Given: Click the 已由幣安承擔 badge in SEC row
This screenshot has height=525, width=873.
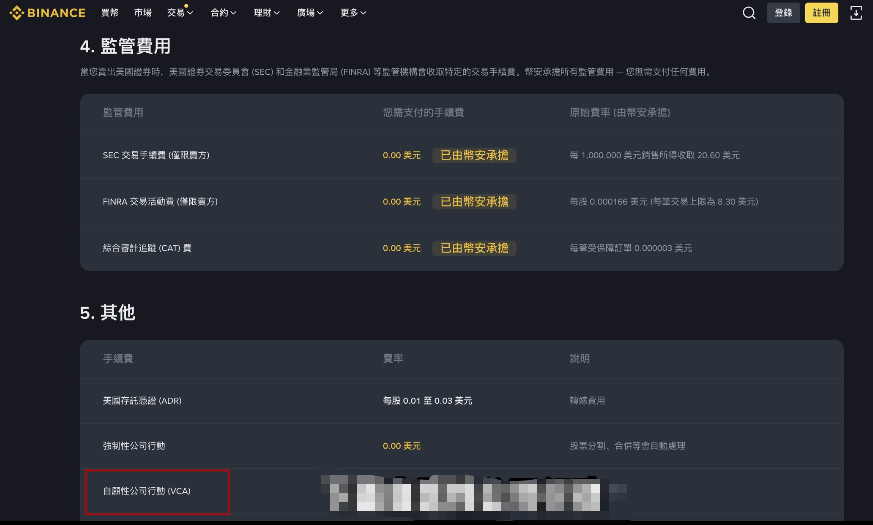Looking at the screenshot, I should click(474, 155).
